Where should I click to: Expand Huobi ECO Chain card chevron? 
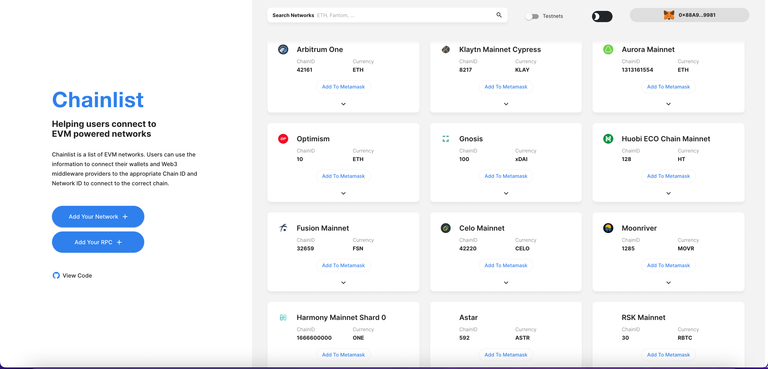[x=669, y=193]
